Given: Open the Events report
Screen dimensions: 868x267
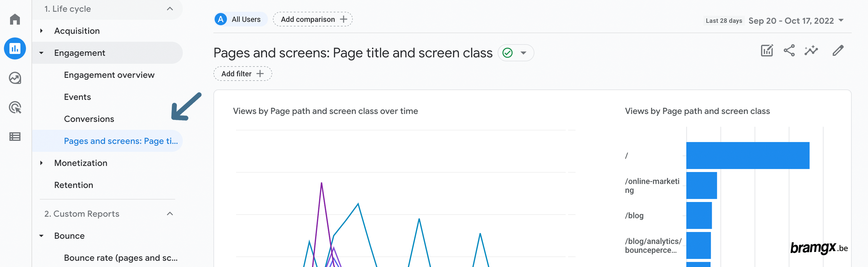Looking at the screenshot, I should (77, 97).
